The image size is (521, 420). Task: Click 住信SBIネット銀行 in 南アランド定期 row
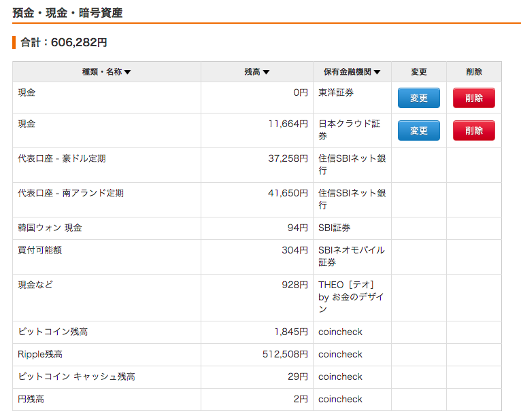(x=352, y=199)
